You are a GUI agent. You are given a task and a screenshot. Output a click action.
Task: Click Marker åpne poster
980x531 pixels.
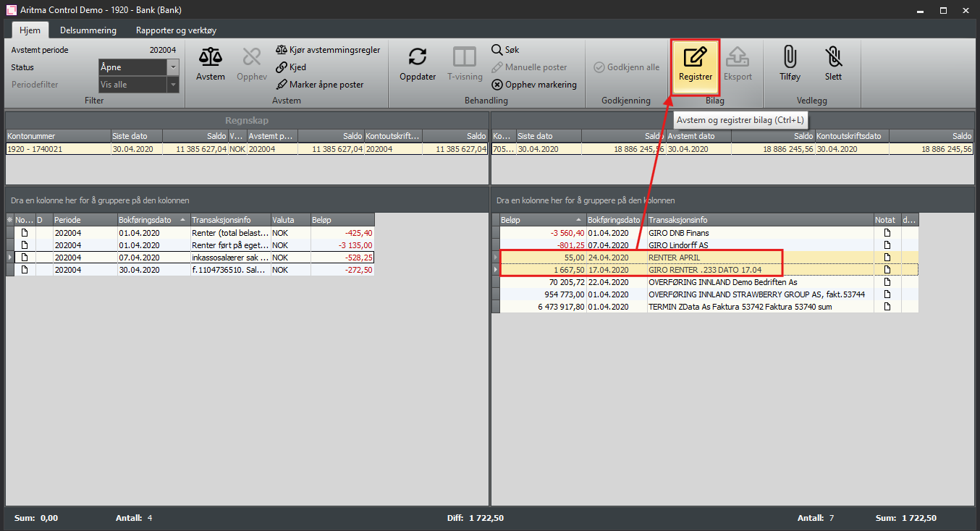tap(319, 85)
